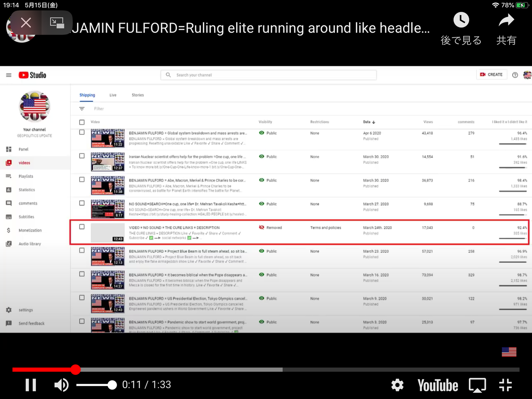Click the Geopolitics Update channel avatar
This screenshot has width=532, height=399.
pyautogui.click(x=34, y=107)
